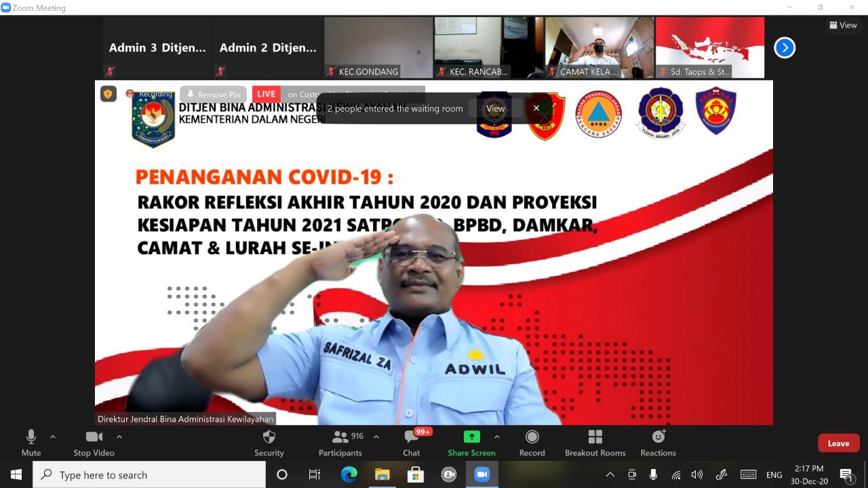The height and width of the screenshot is (488, 868).
Task: Stop Video in the meeting toolbar
Action: (94, 443)
